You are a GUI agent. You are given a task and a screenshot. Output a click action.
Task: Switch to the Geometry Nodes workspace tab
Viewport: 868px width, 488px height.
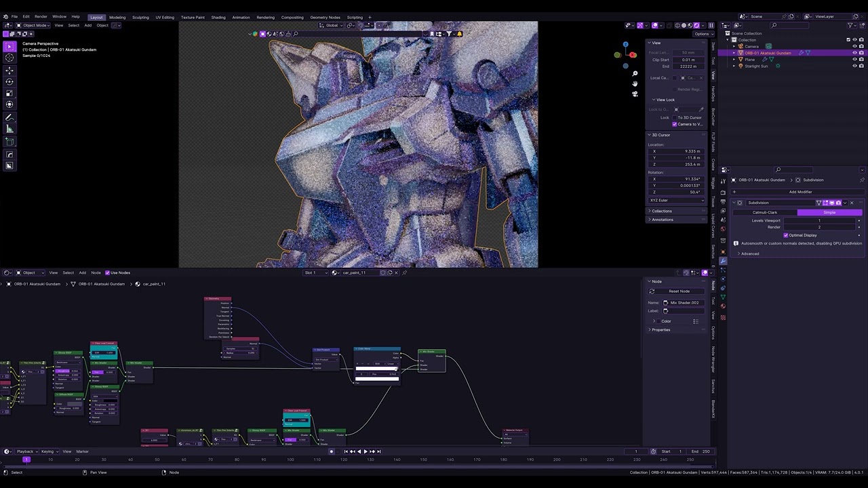[x=325, y=17]
